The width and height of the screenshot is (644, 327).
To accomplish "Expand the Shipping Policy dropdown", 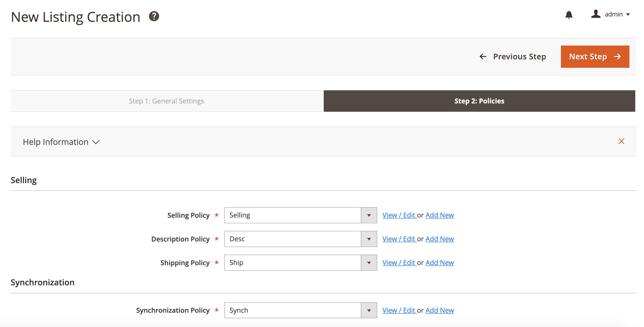I will 300,263.
